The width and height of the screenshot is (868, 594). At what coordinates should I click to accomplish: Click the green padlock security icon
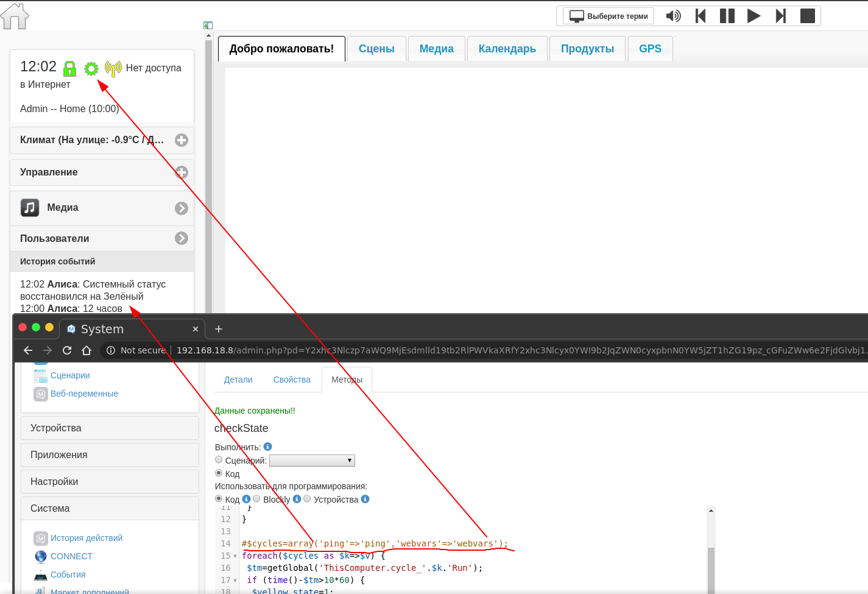point(70,69)
